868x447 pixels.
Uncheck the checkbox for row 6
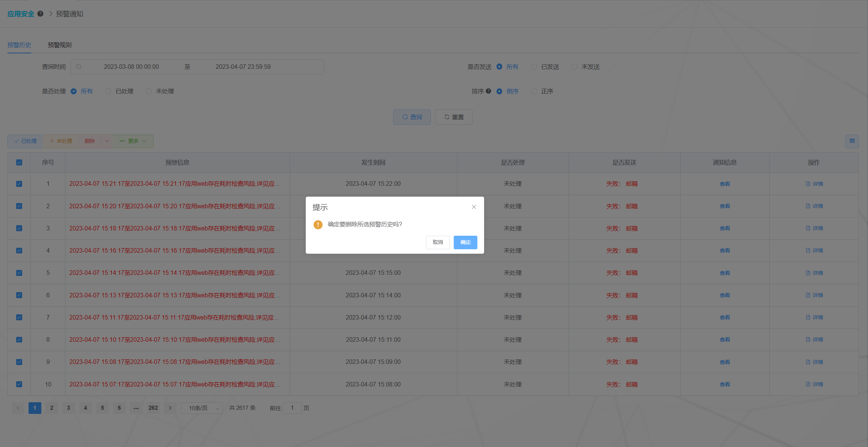coord(19,295)
